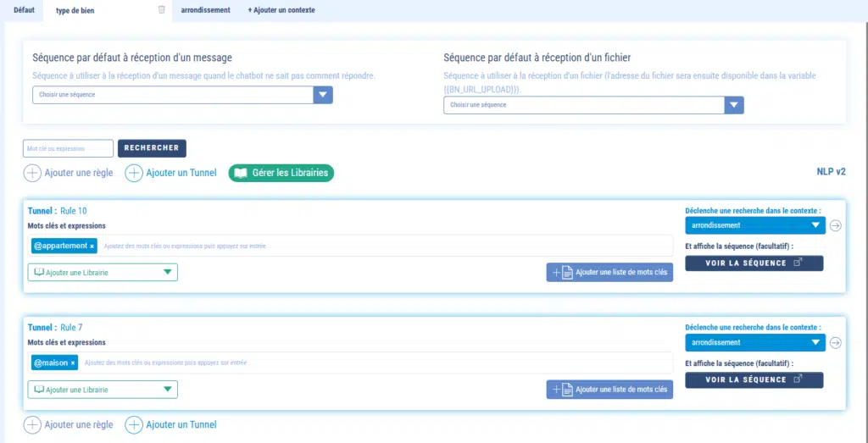Viewport: 868px width, 443px height.
Task: Remove the @appartement keyword tag
Action: click(92, 246)
